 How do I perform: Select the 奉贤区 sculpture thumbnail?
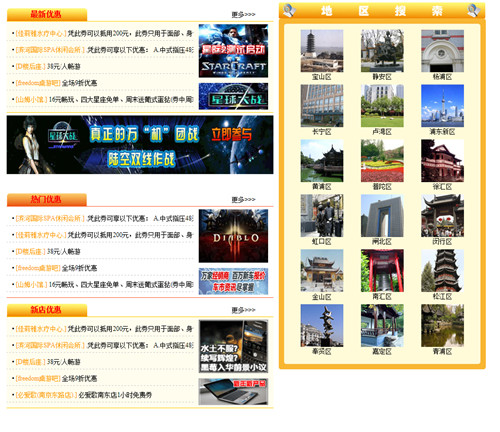pyautogui.click(x=322, y=325)
